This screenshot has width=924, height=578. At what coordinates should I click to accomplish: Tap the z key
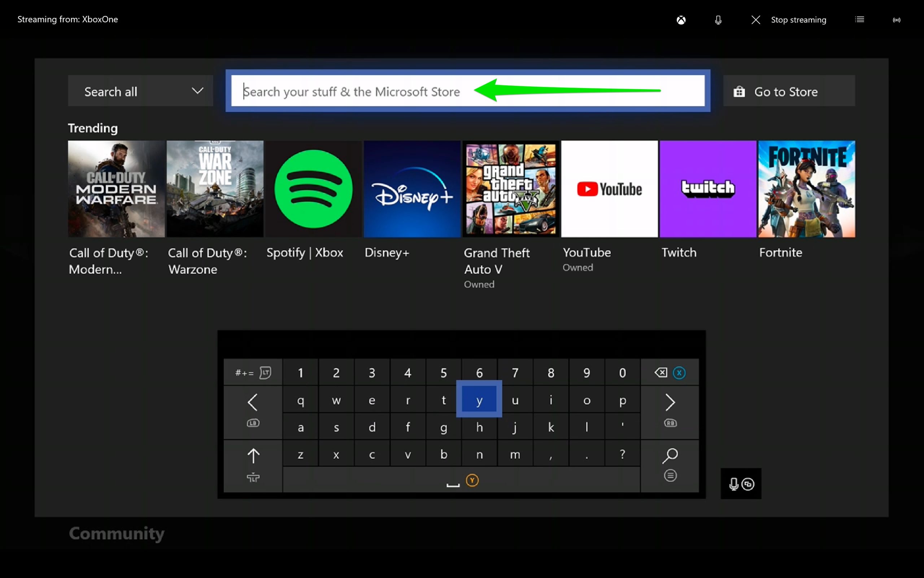click(x=301, y=454)
